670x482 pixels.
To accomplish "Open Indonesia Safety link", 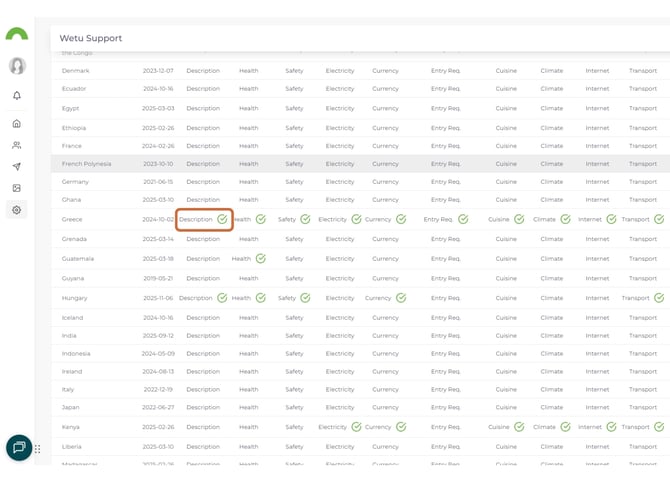I will tap(294, 353).
